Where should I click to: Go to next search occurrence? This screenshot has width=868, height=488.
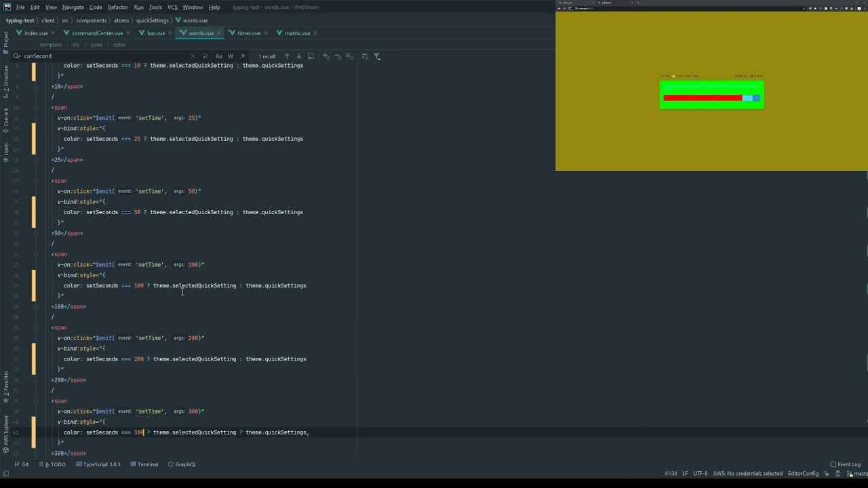298,56
